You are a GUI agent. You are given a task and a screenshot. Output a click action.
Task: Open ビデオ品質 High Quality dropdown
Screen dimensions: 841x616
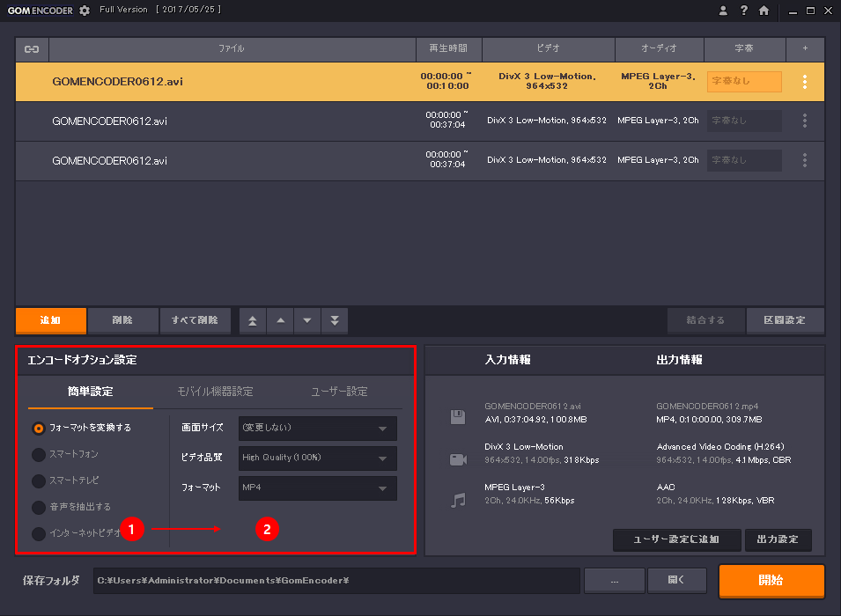pyautogui.click(x=318, y=458)
